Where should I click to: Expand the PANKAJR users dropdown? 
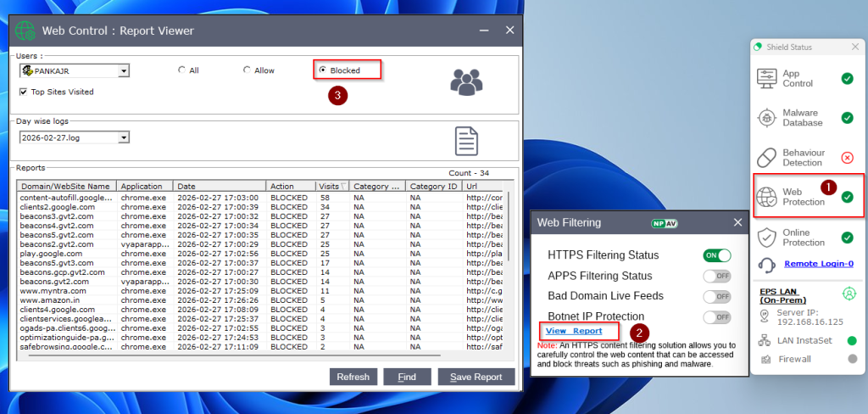pos(124,71)
